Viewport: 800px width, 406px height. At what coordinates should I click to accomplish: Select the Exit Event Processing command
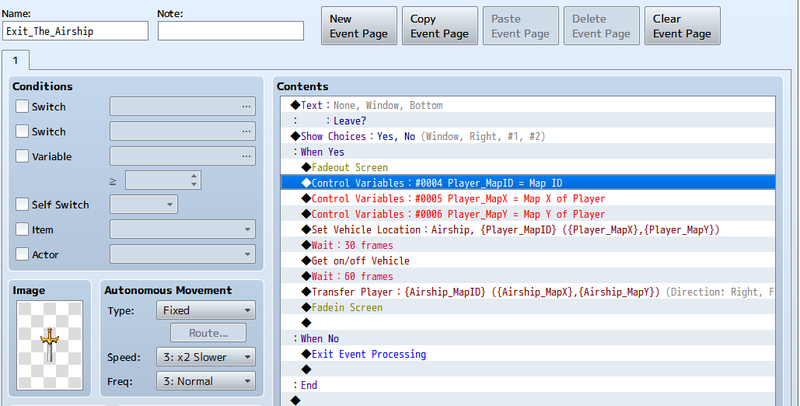point(368,354)
